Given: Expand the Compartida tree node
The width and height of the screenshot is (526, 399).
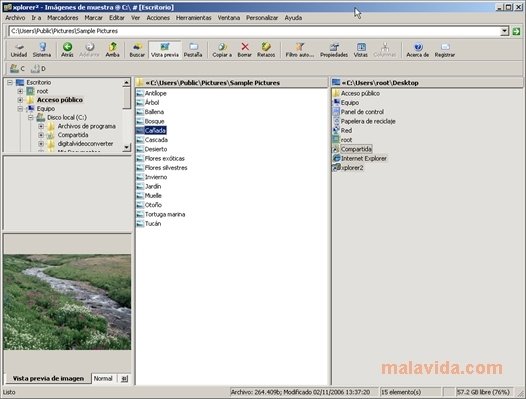Looking at the screenshot, I should (41, 135).
